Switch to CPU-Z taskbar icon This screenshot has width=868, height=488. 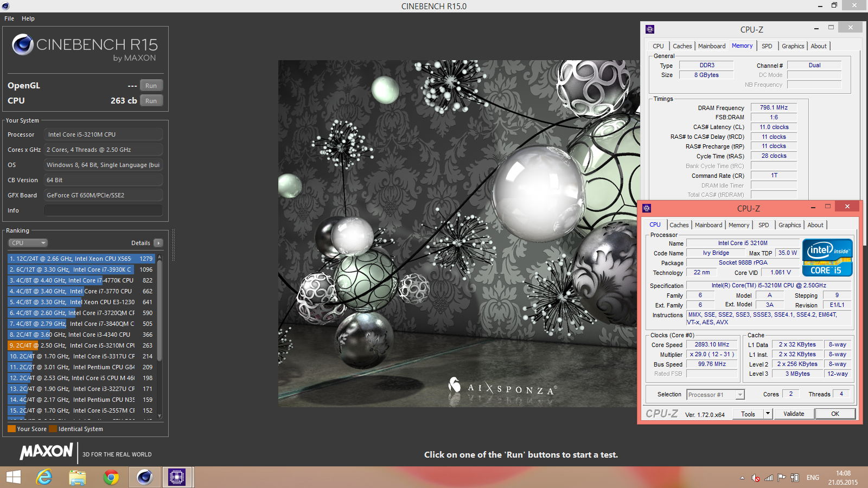(x=177, y=477)
